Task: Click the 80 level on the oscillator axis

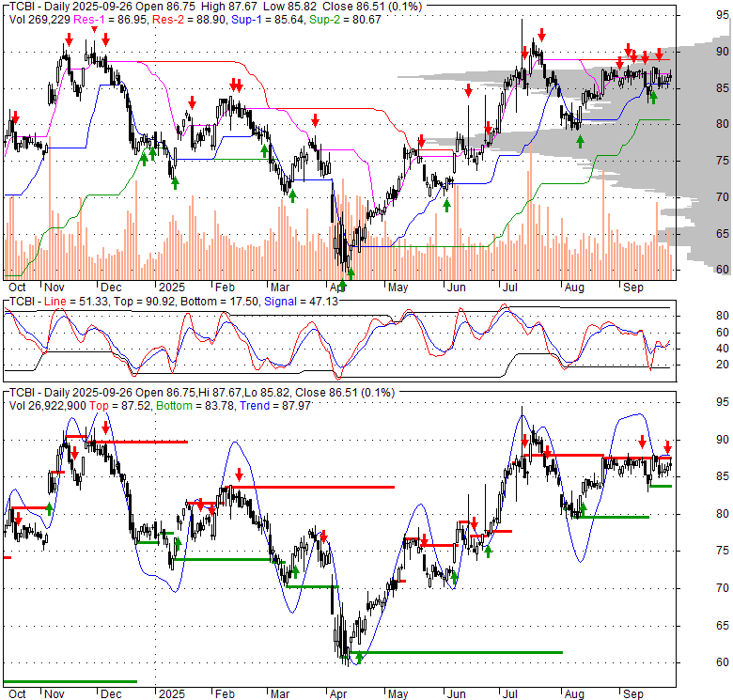Action: 723,316
